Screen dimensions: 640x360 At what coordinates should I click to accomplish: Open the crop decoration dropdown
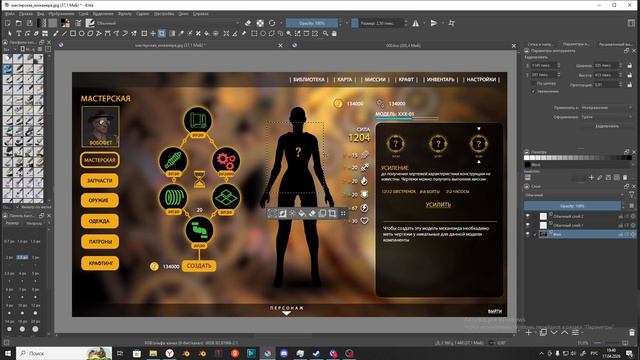pos(607,117)
